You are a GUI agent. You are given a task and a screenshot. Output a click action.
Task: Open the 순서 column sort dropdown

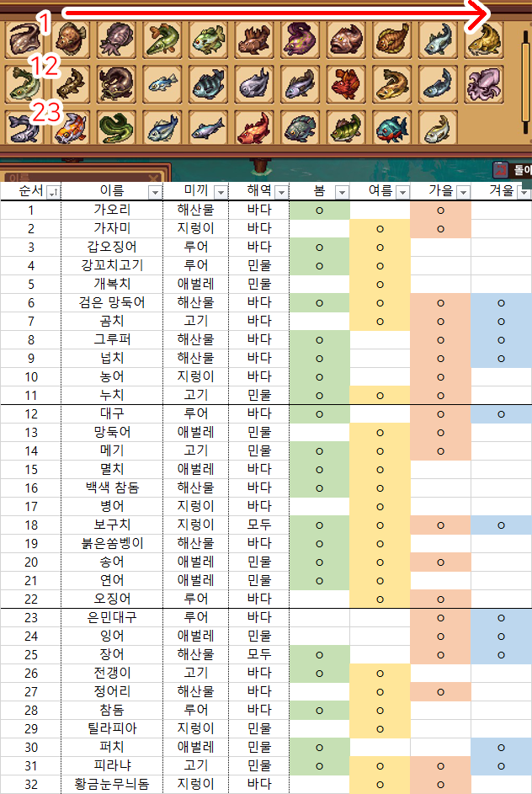[53, 193]
